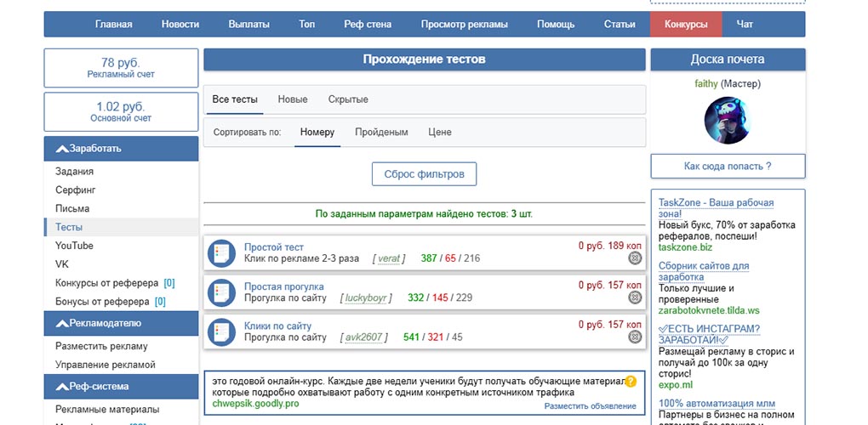This screenshot has width=868, height=425.
Task: Click the document icon beside Простая прогулка
Action: point(221,293)
